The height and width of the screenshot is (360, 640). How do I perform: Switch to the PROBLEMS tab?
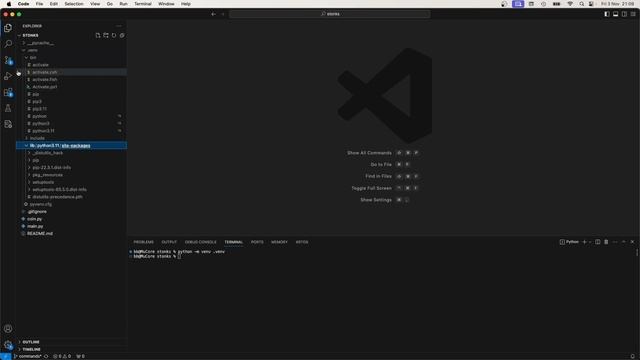pos(144,242)
